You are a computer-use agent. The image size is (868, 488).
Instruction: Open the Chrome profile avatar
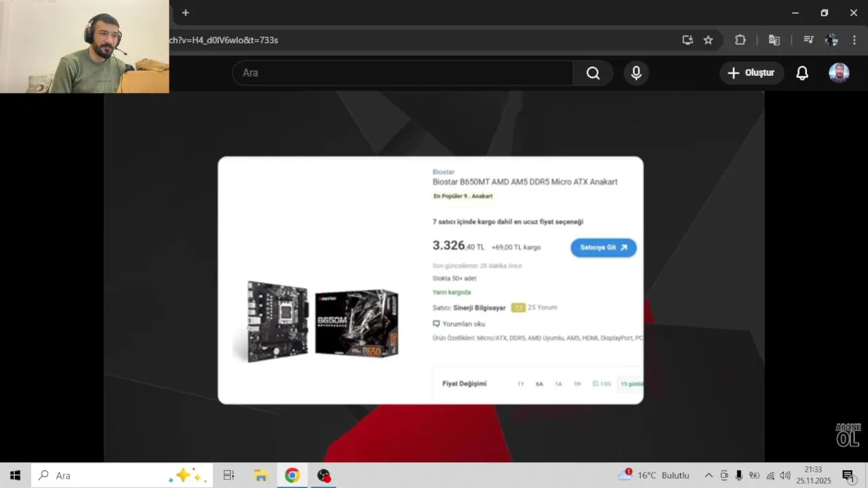(x=831, y=40)
